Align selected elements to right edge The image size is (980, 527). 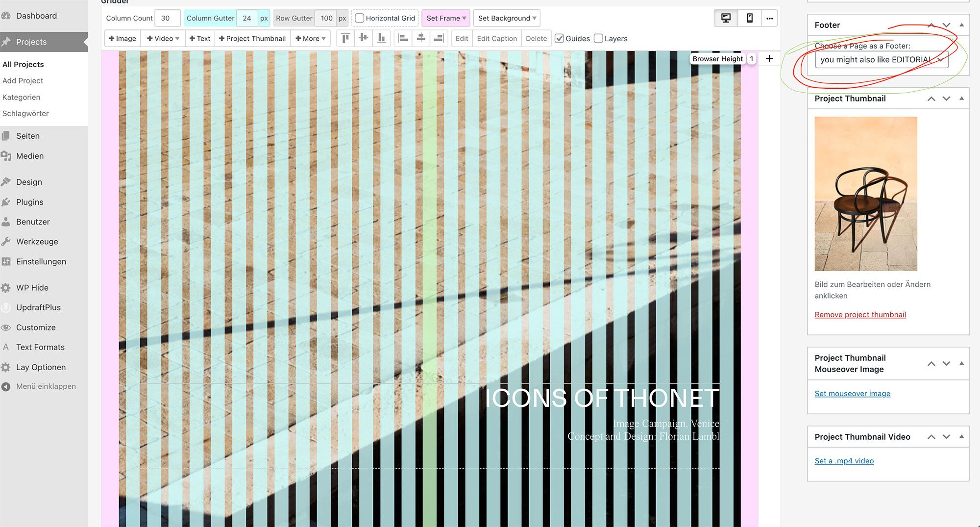pos(439,38)
